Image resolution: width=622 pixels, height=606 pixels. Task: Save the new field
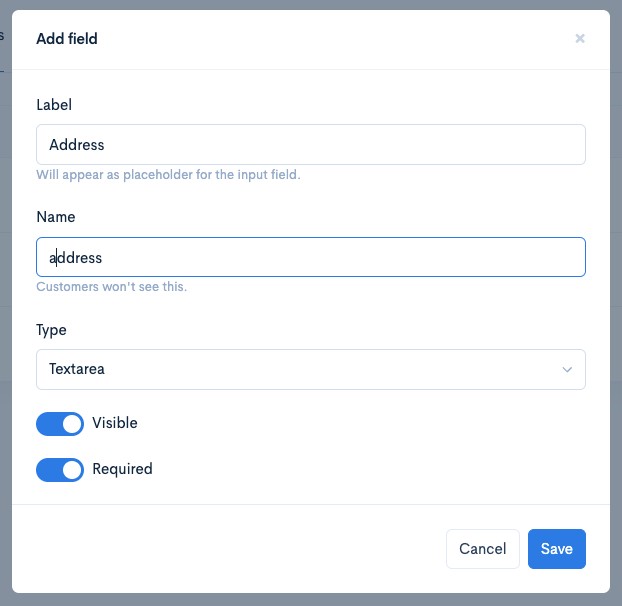click(x=557, y=549)
